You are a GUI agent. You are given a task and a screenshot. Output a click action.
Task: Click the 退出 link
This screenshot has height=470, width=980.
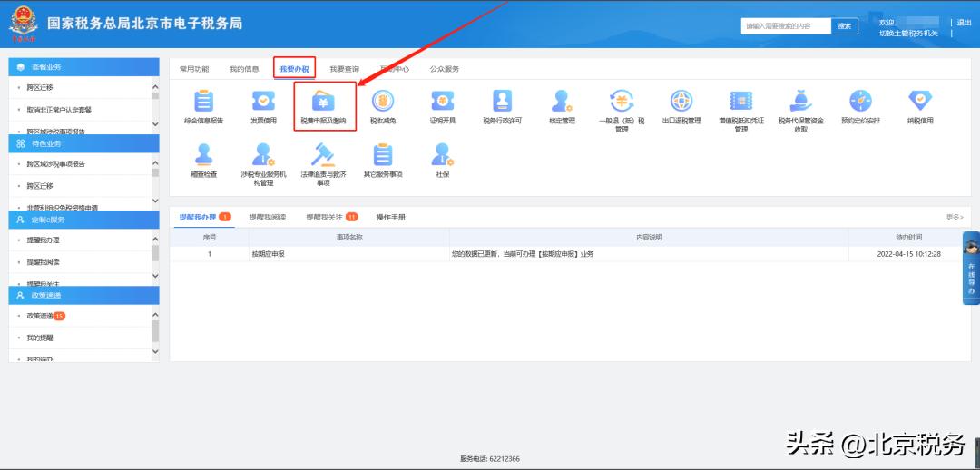coord(965,23)
